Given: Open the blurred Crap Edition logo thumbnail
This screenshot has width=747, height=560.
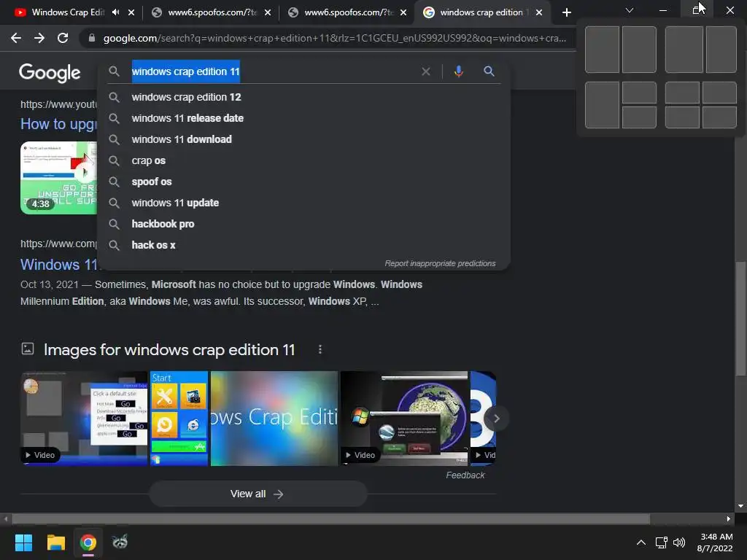Looking at the screenshot, I should point(274,418).
